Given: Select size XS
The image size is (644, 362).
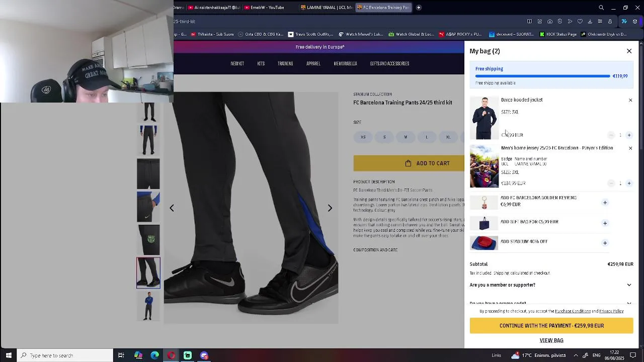Looking at the screenshot, I should tap(363, 137).
